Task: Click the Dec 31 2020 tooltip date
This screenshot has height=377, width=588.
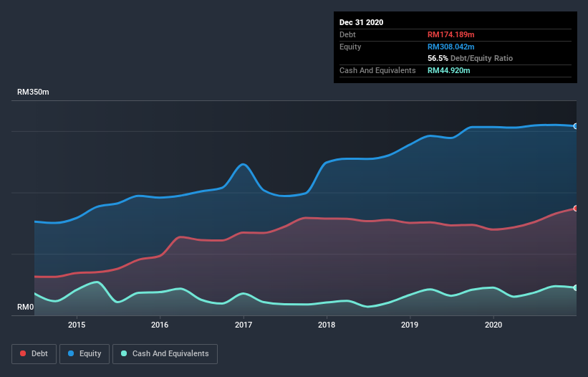Action: pos(361,22)
